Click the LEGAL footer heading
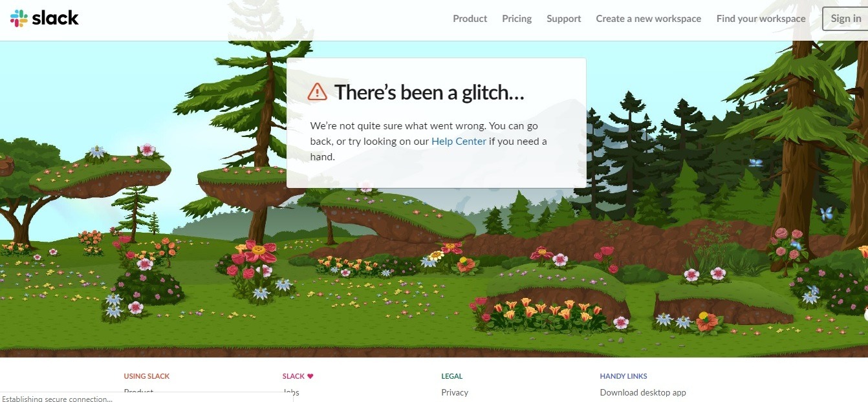 coord(452,376)
